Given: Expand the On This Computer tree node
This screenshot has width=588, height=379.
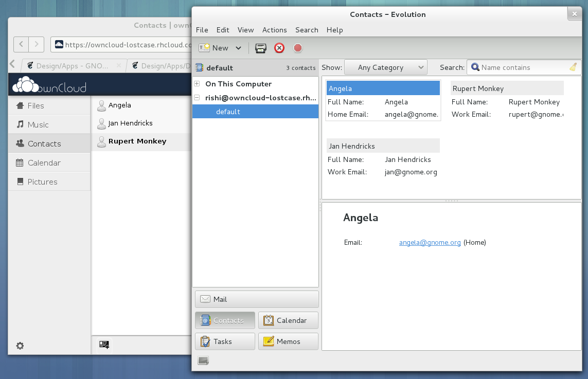Looking at the screenshot, I should click(x=197, y=84).
